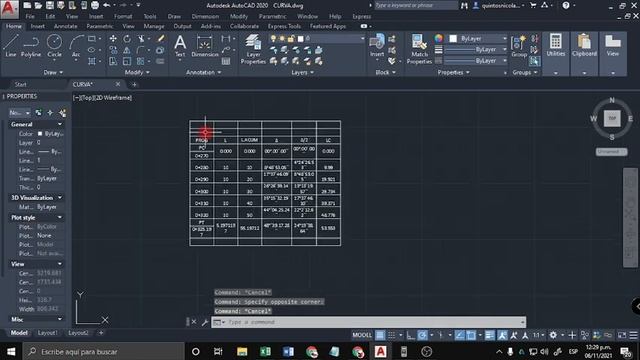The height and width of the screenshot is (360, 640).
Task: Click the TOP face of the ViewCube
Action: (612, 118)
